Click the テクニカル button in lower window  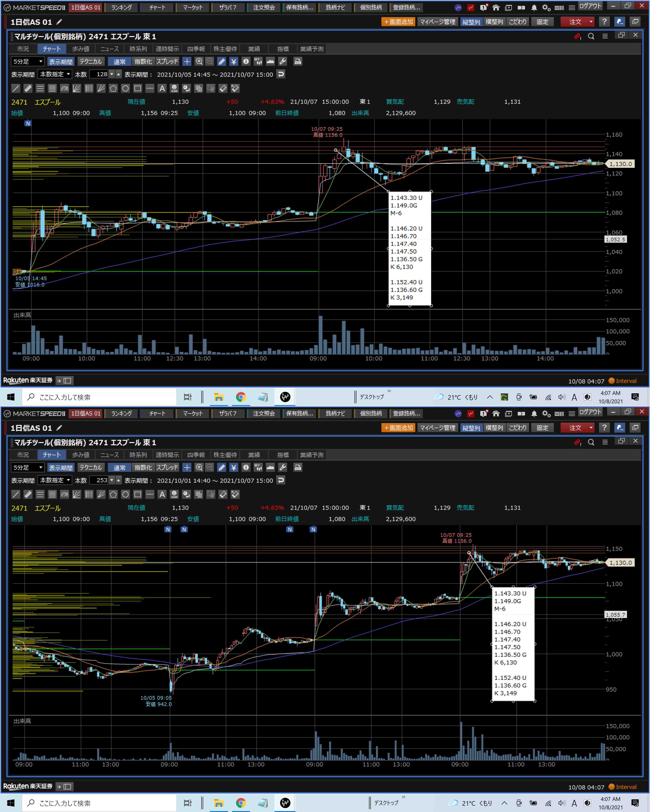(91, 467)
